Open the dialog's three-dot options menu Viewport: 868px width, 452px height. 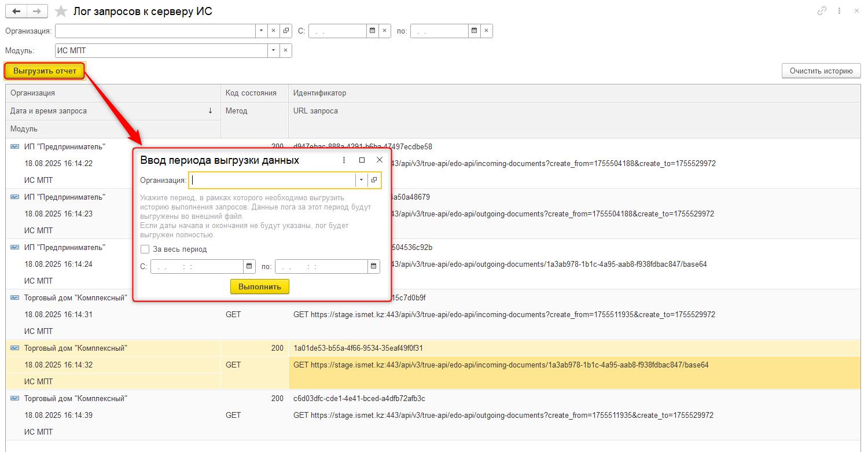(x=344, y=160)
